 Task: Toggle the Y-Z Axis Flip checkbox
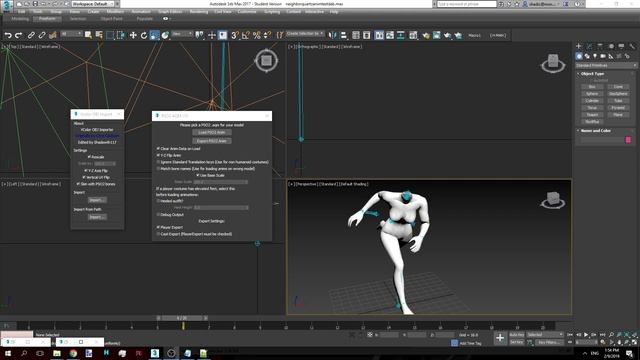86,171
